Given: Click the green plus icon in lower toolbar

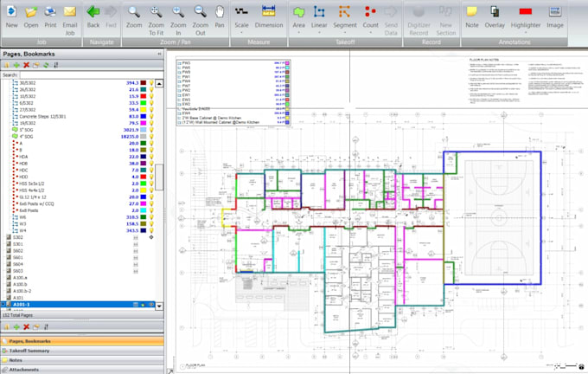Looking at the screenshot, I should click(16, 326).
